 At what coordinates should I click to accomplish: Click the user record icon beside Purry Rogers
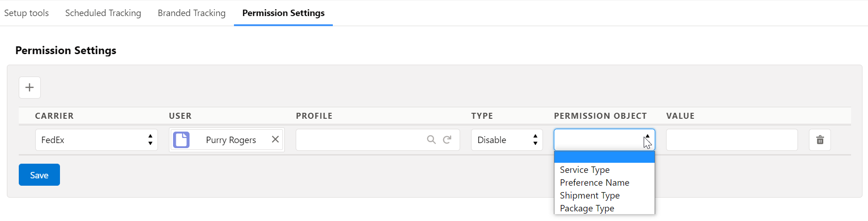click(x=181, y=140)
